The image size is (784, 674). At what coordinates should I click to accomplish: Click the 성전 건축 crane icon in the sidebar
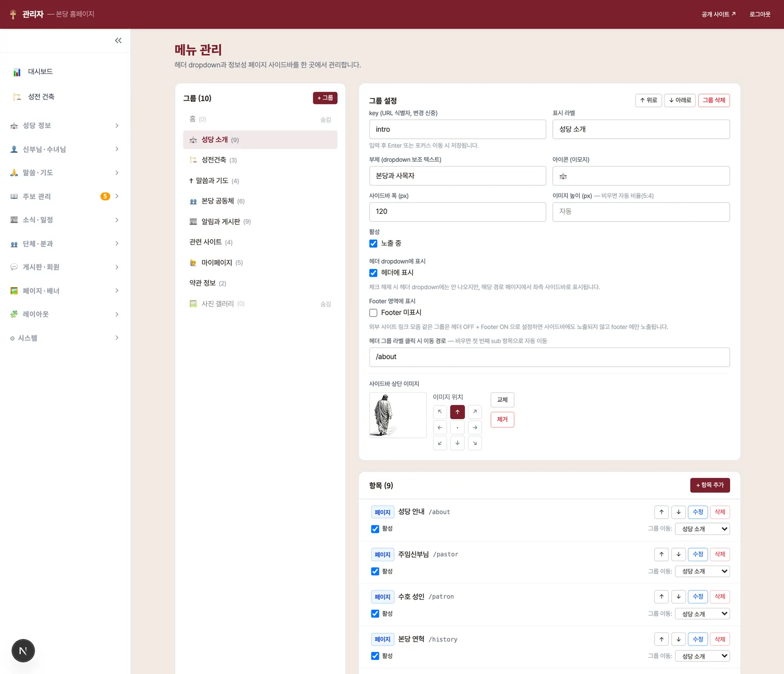point(17,97)
